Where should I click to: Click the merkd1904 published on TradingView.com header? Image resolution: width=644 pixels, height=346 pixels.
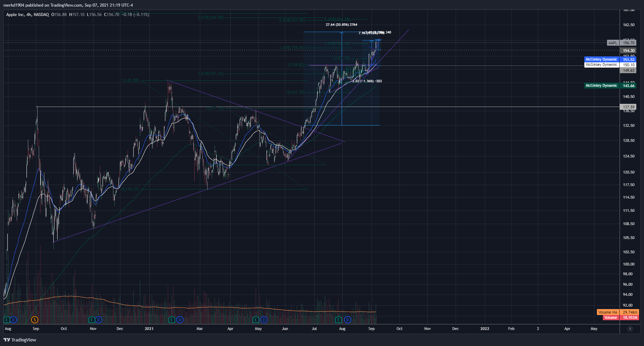[x=68, y=5]
